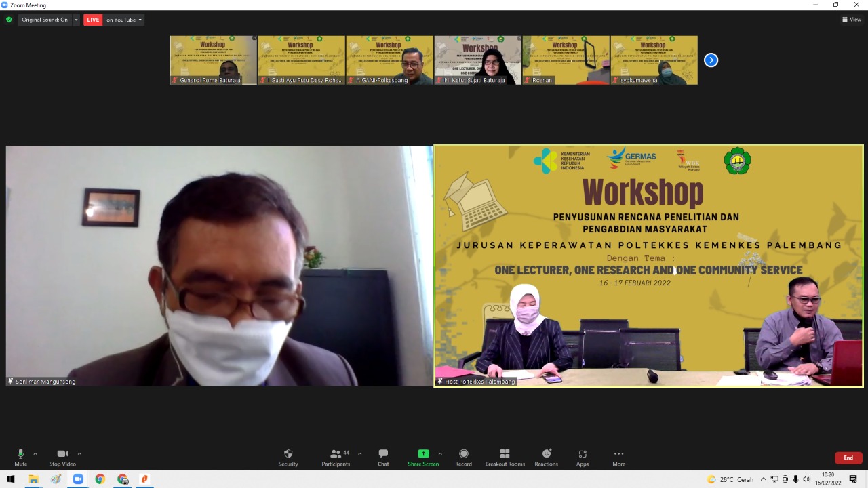Click the Original Sound: On button
The width and height of the screenshot is (868, 488).
(x=45, y=20)
